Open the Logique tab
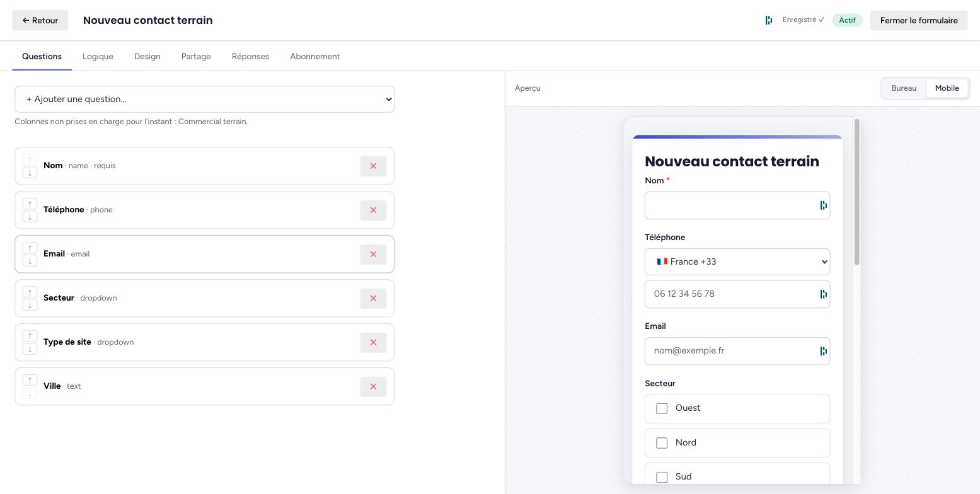 (x=98, y=56)
